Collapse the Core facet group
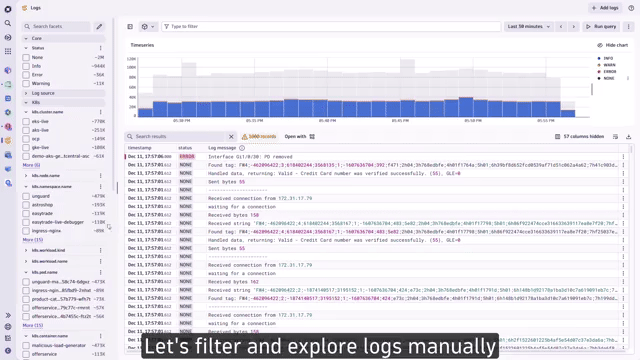Image resolution: width=640 pixels, height=360 pixels. (26, 38)
